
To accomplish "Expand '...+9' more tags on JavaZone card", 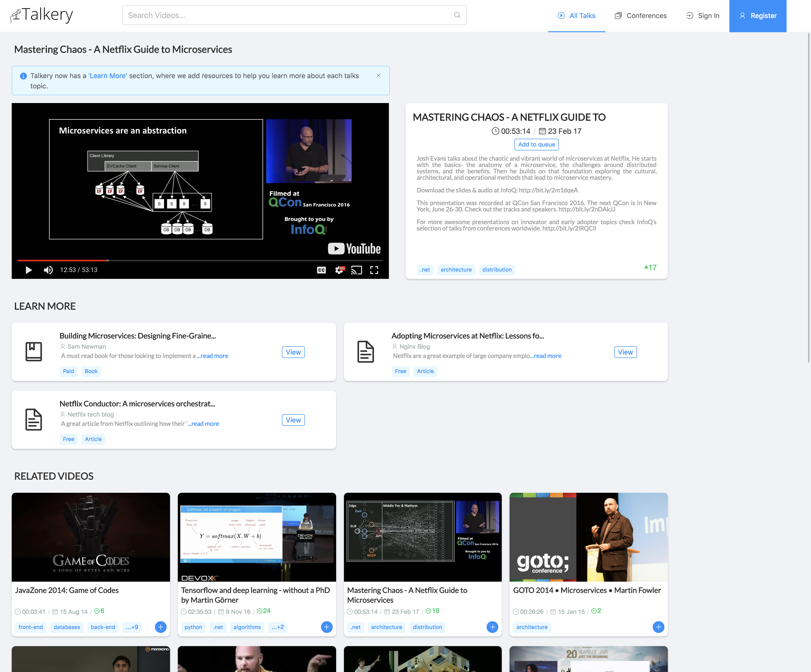I will pyautogui.click(x=132, y=627).
